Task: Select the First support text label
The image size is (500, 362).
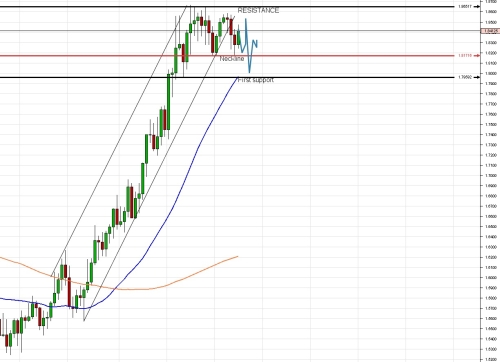Action: point(256,80)
